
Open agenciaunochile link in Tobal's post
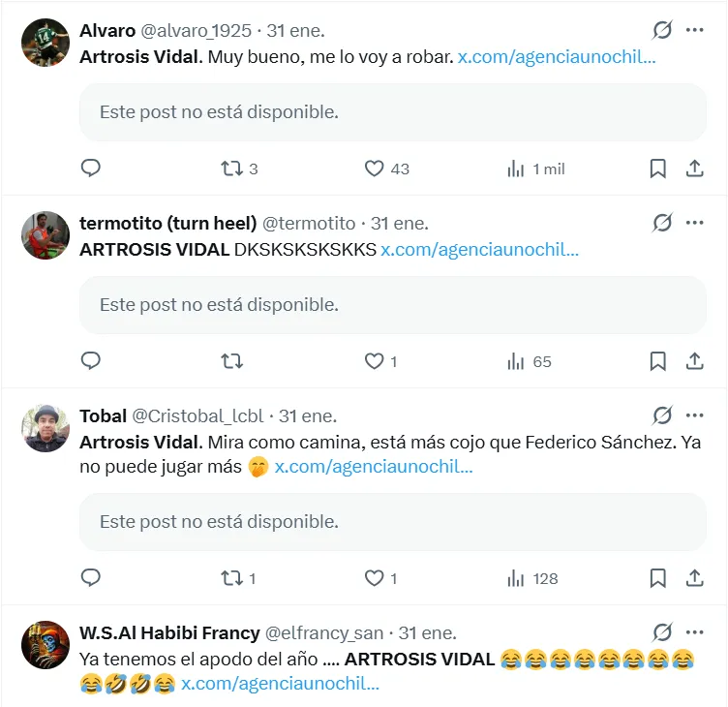[374, 467]
